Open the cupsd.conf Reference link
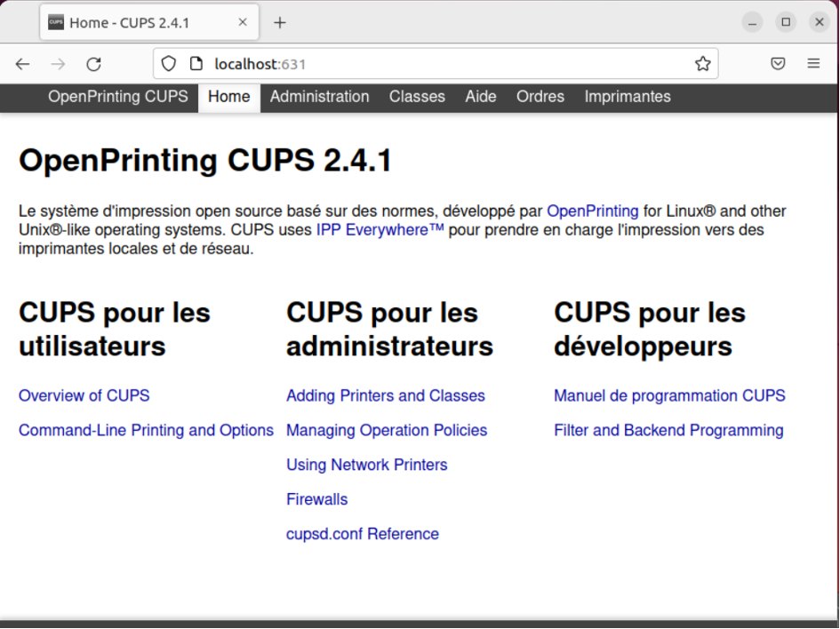Viewport: 840px width, 629px height. pyautogui.click(x=362, y=534)
